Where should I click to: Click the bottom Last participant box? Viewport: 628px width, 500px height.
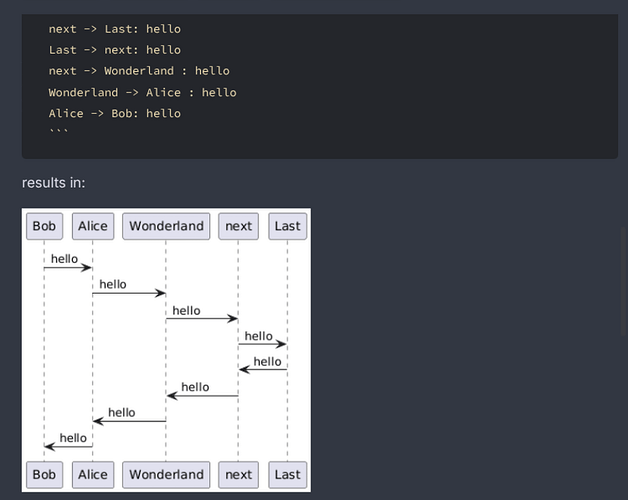point(287,474)
